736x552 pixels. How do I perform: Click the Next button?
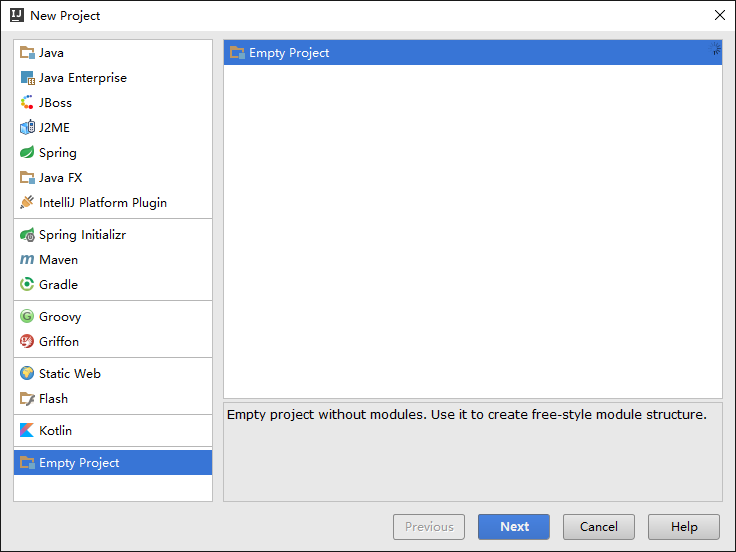514,527
